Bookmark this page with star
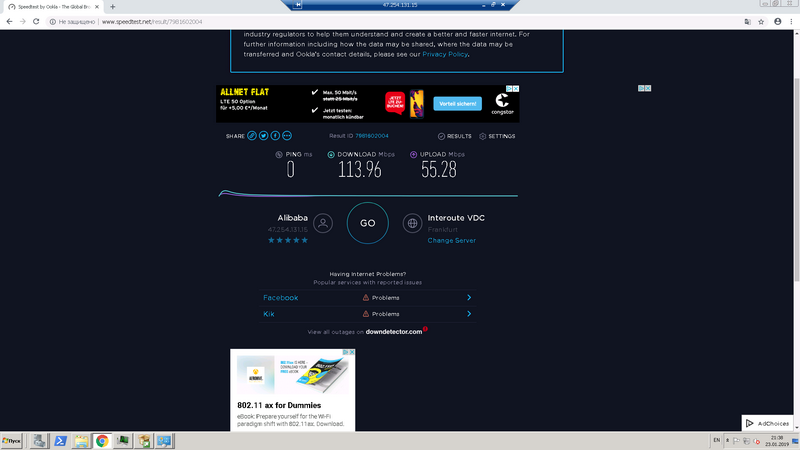800x450 pixels. [x=761, y=21]
